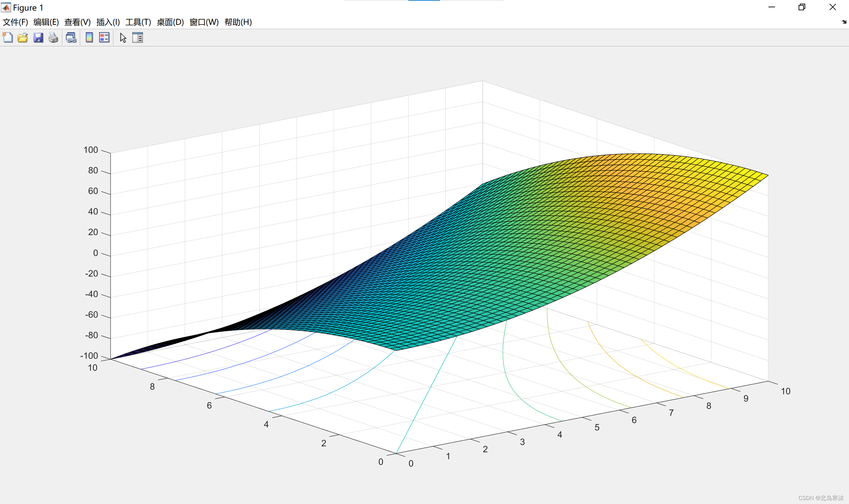
Task: Open the Property Inspector panel icon
Action: (x=138, y=38)
